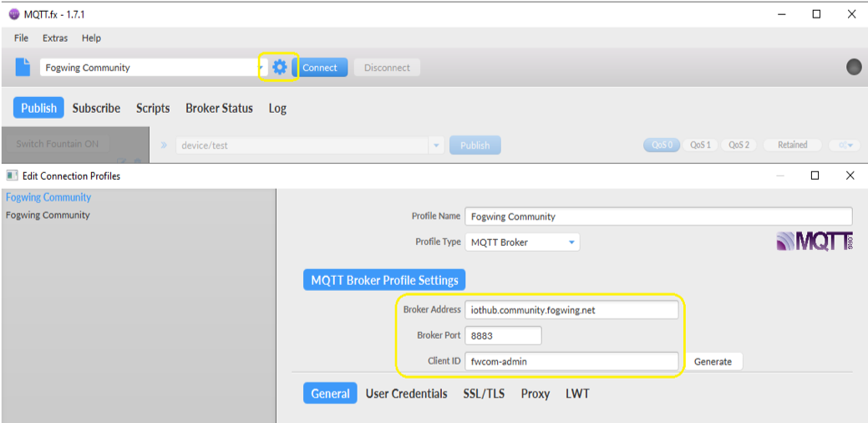Click the Switch Fountain ON button
Screen dimensions: 868x423
click(x=57, y=144)
